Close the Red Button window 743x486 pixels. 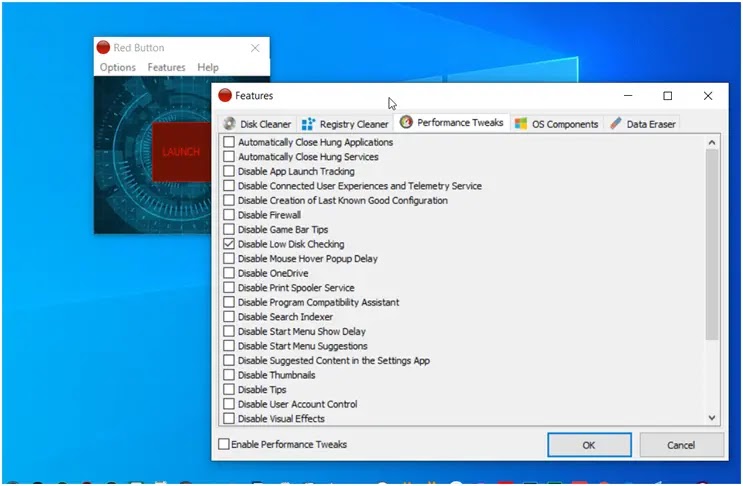tap(255, 48)
